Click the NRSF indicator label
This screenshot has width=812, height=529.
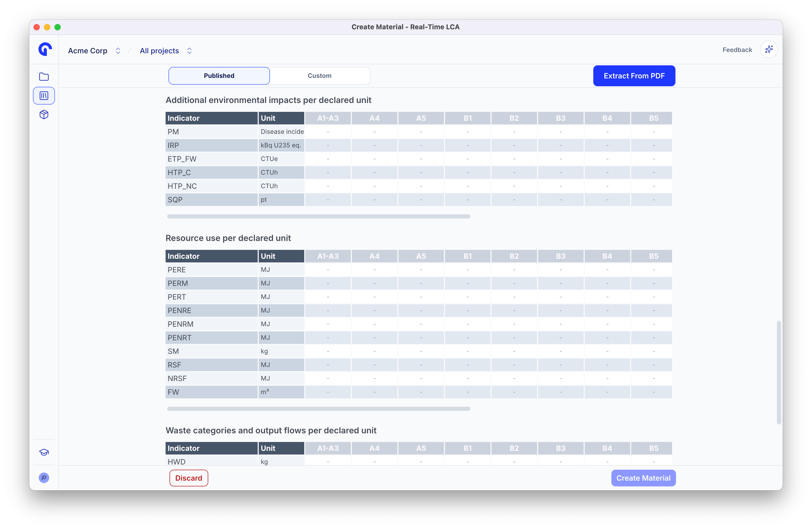[177, 379]
